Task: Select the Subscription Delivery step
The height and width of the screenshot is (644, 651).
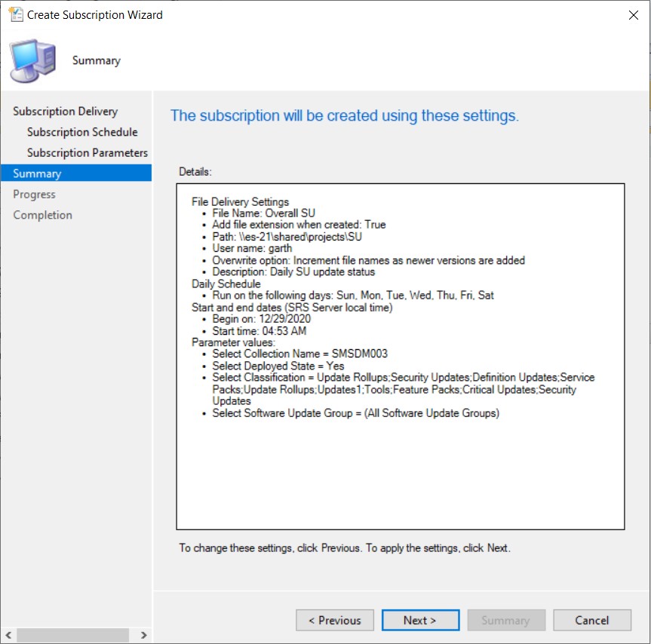Action: point(66,111)
